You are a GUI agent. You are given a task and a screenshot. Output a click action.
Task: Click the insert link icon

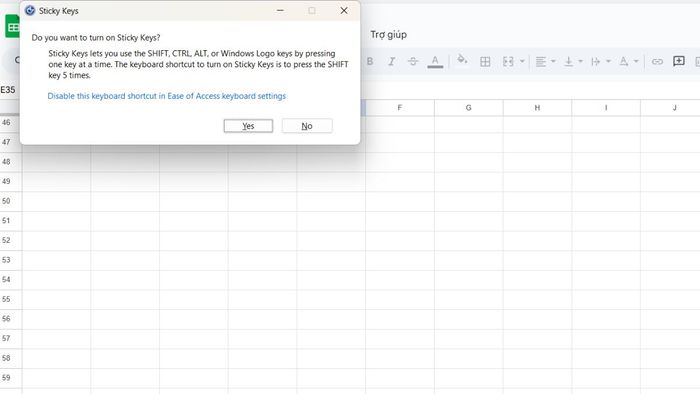[657, 62]
